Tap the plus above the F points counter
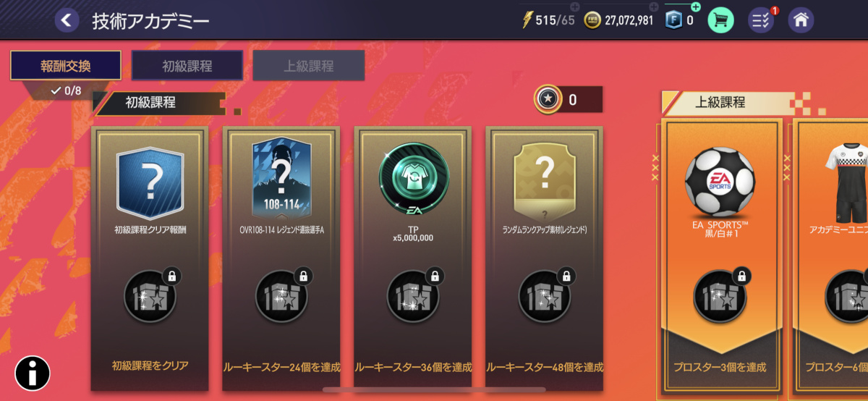The width and height of the screenshot is (868, 401). click(x=696, y=7)
